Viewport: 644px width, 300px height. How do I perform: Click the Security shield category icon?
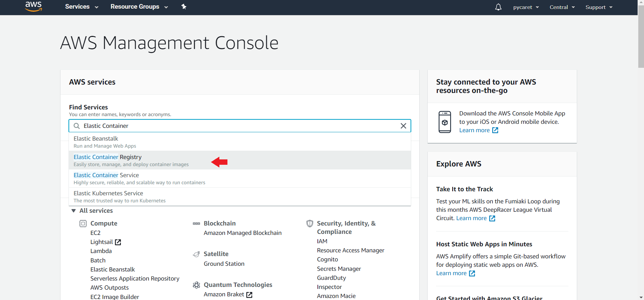(309, 223)
